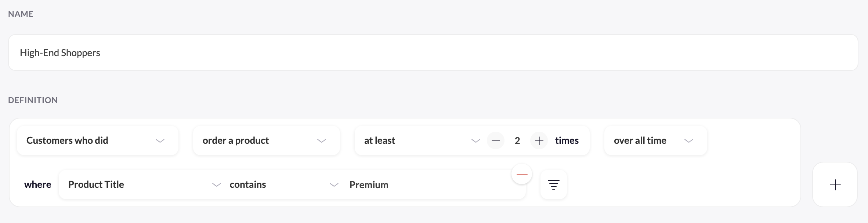Click the chevron next to "at least"
The height and width of the screenshot is (223, 868).
[476, 141]
